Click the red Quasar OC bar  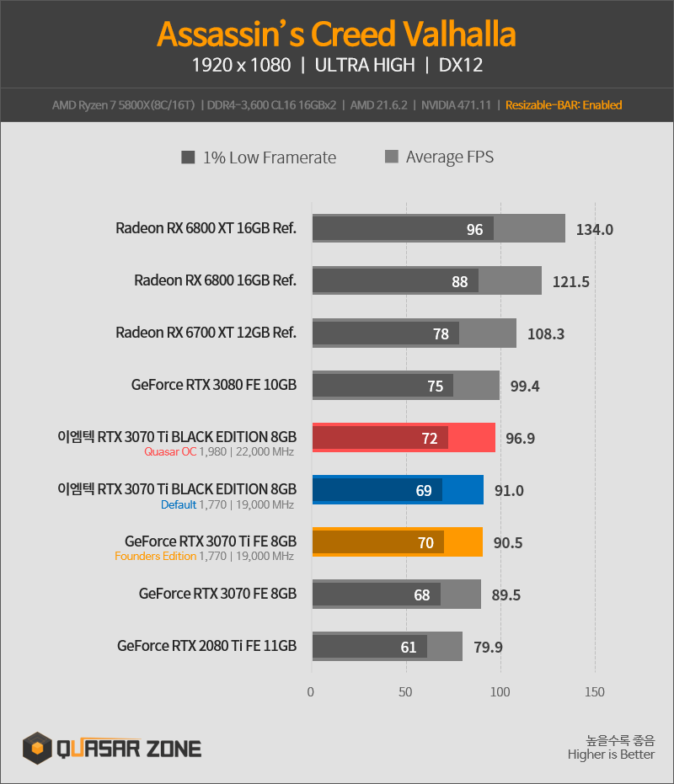[404, 438]
